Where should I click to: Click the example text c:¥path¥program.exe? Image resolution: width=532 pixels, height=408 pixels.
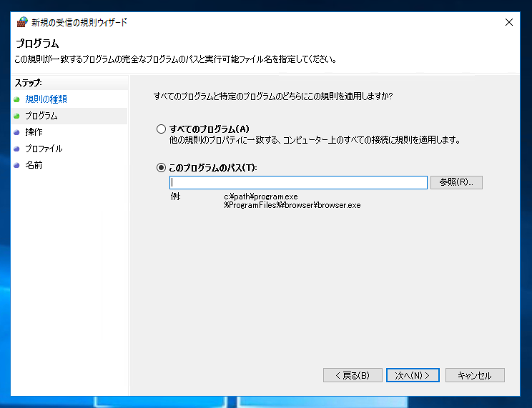pyautogui.click(x=261, y=196)
